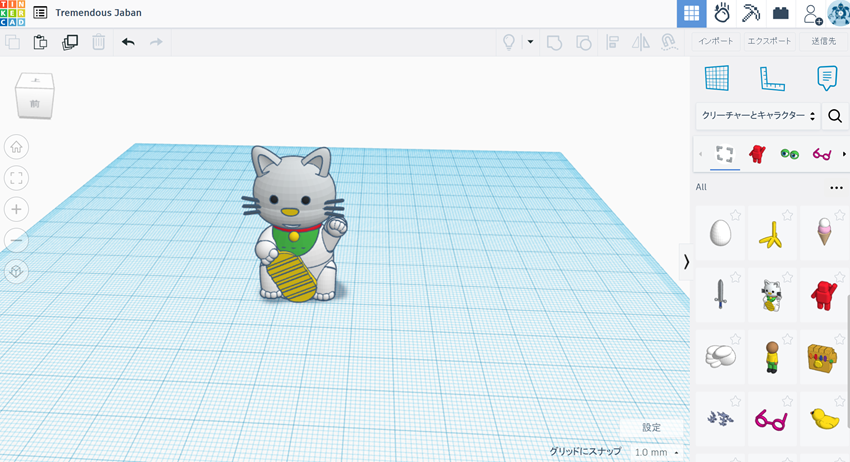Favorite the egg shape with its star
Viewport: 850px width, 462px height.
click(736, 215)
